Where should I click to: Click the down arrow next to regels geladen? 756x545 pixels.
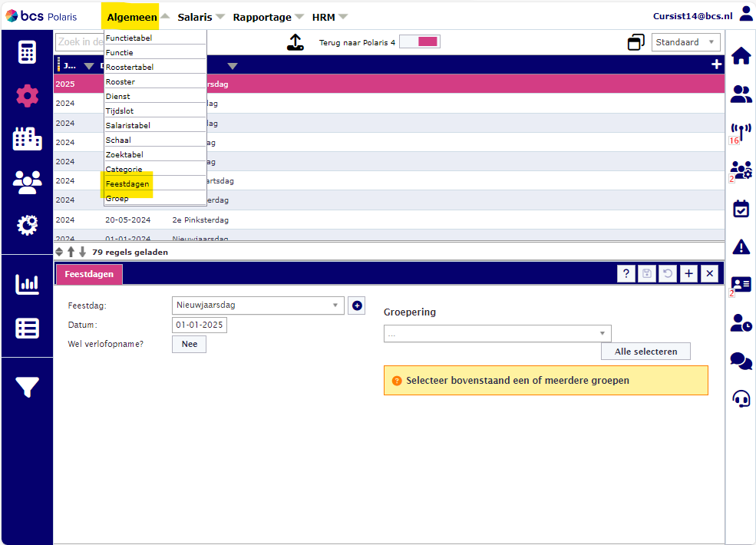point(82,252)
